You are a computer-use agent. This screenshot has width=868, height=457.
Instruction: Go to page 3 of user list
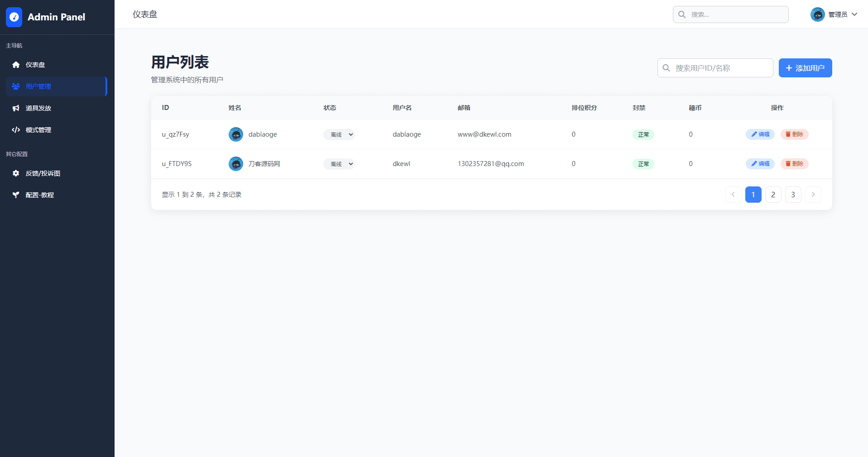(793, 195)
